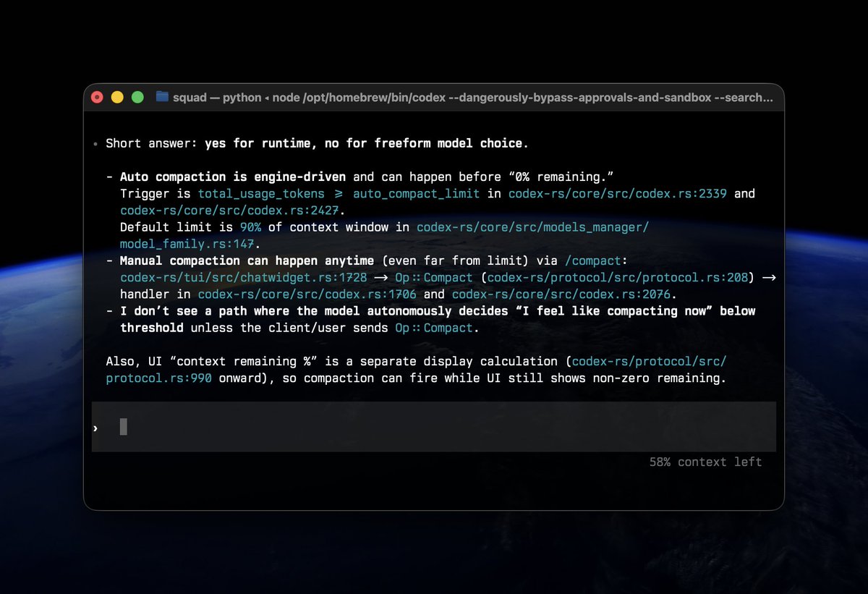The image size is (868, 594).
Task: Click the chatwidget.rs:1728 file reference
Action: 244,277
